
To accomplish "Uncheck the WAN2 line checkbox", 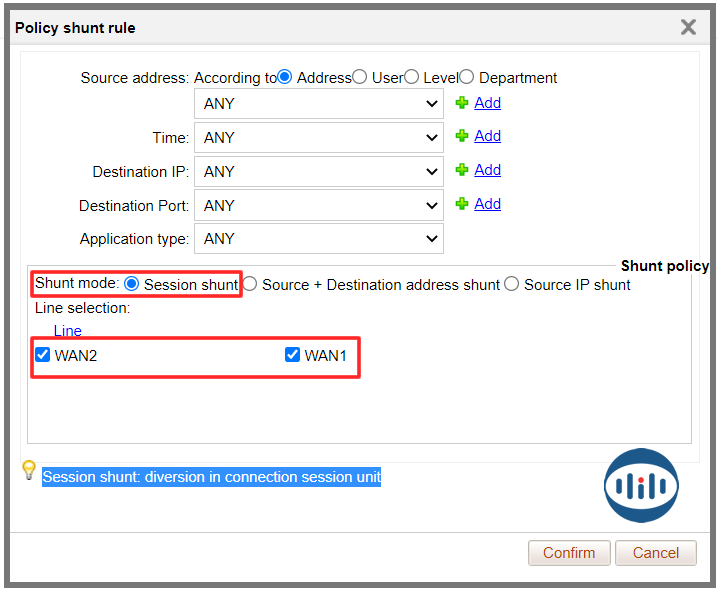I will click(43, 355).
